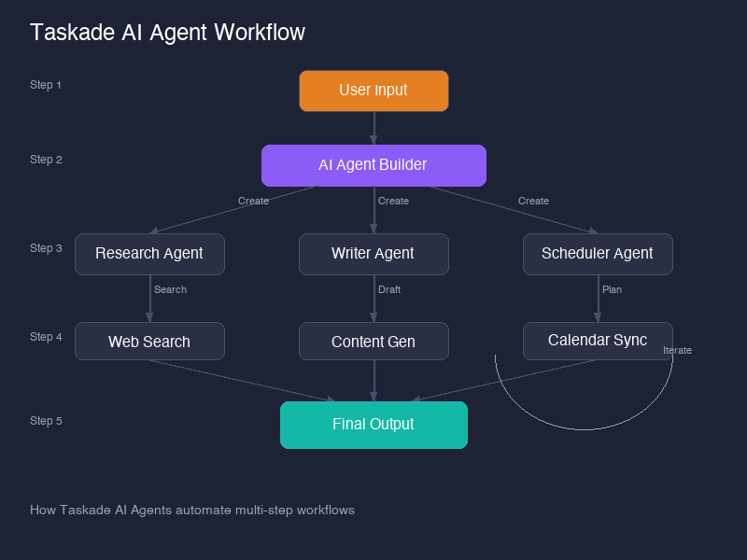747x560 pixels.
Task: Click the Create label above Writer Agent
Action: 393,201
